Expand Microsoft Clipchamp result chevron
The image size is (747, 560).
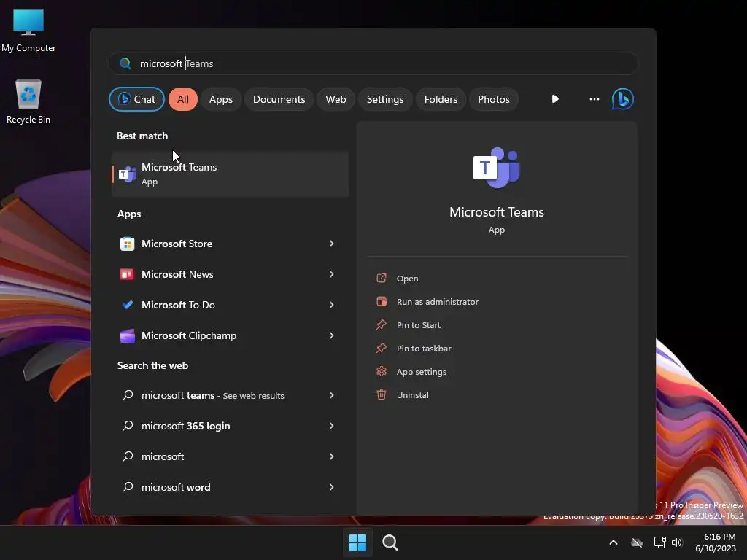[x=332, y=335]
